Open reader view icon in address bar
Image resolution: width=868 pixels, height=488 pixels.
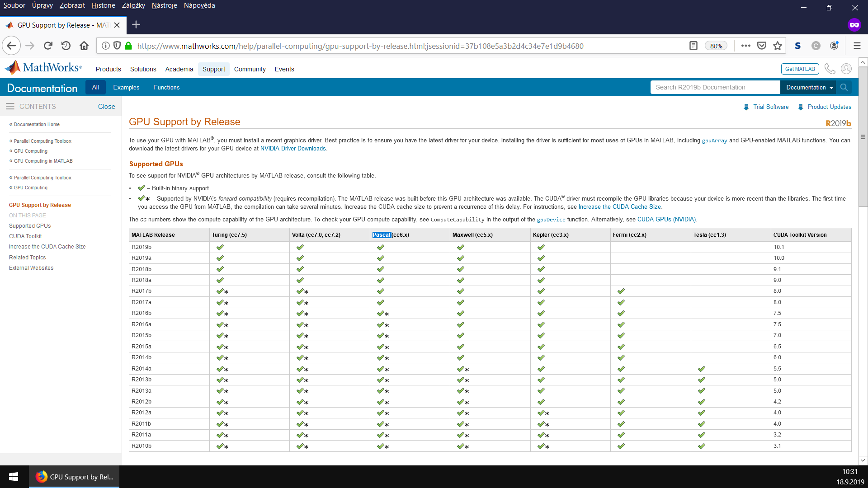point(693,46)
